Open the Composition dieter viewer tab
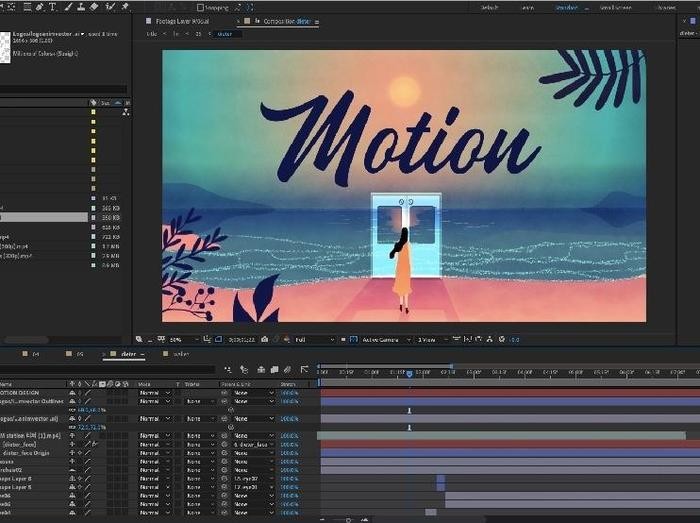 (287, 21)
